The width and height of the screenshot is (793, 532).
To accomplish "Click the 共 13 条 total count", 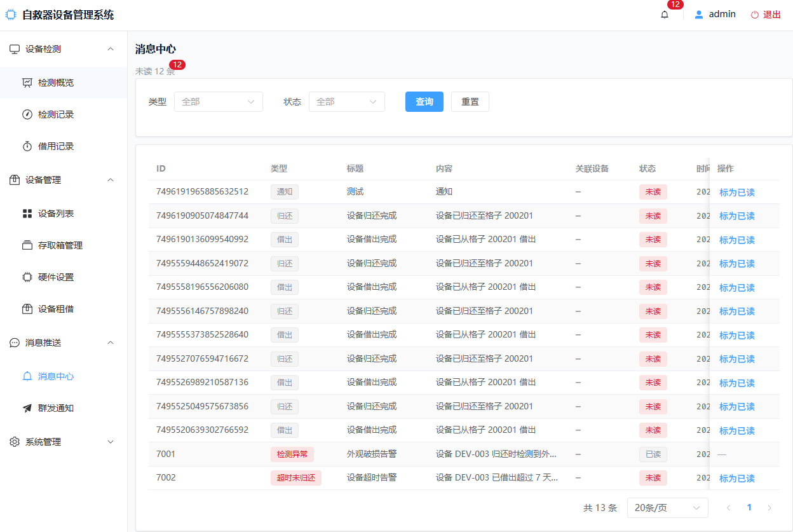I will [x=600, y=508].
